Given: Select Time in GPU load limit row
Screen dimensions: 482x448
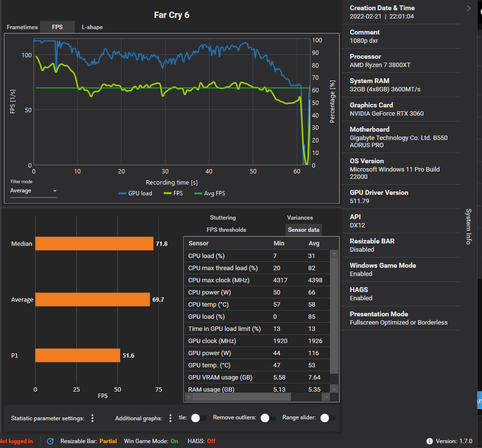Looking at the screenshot, I should tap(257, 328).
